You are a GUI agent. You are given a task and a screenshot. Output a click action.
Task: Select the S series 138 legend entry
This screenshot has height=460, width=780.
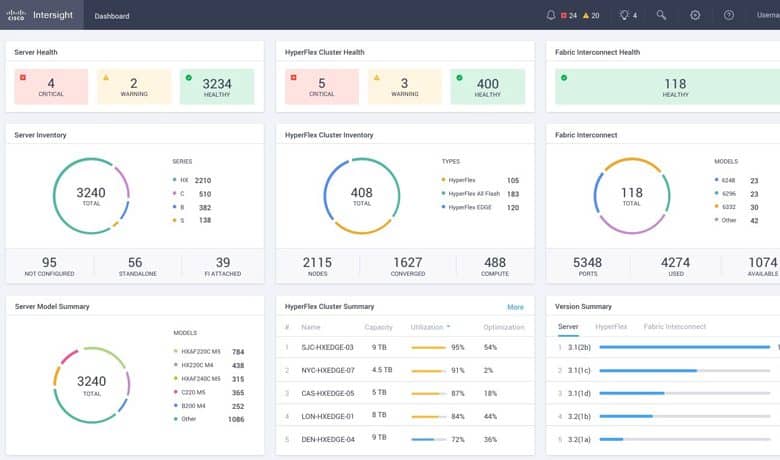coord(192,220)
